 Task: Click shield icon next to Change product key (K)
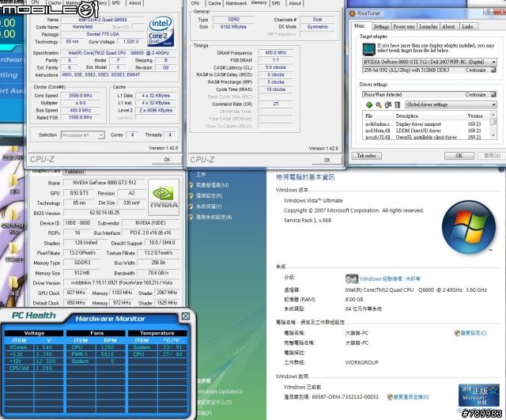tap(390, 397)
